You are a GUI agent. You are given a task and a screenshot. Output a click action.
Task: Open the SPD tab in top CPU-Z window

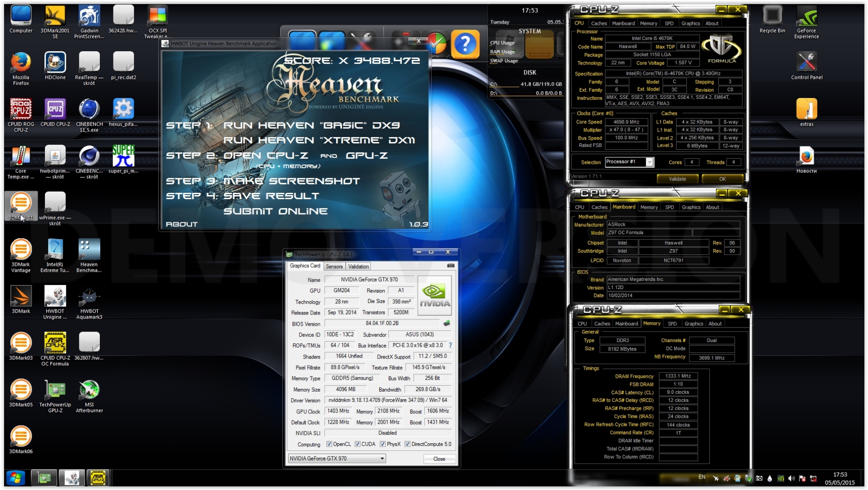[x=669, y=24]
